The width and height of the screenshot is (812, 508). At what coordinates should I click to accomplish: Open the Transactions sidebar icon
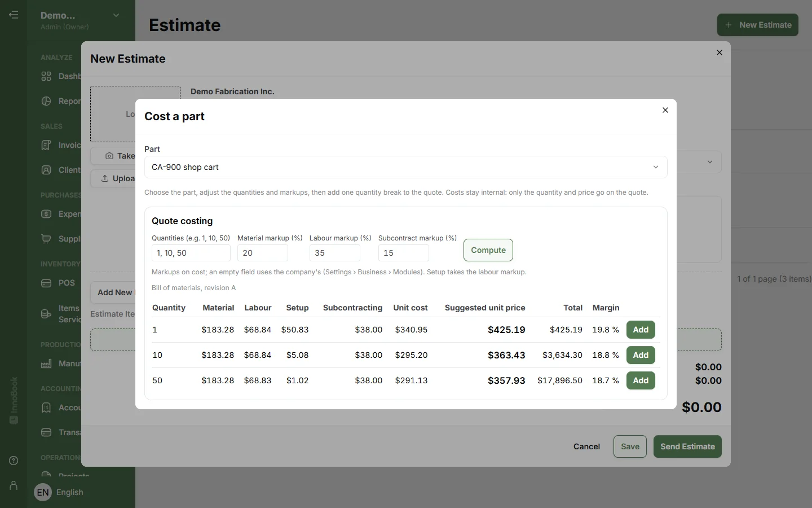point(46,432)
